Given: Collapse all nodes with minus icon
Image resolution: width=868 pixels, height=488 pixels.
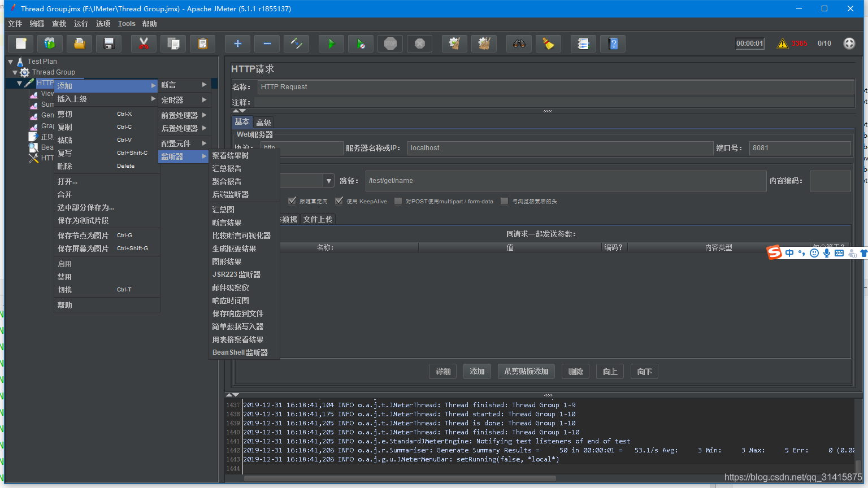Looking at the screenshot, I should [x=267, y=43].
